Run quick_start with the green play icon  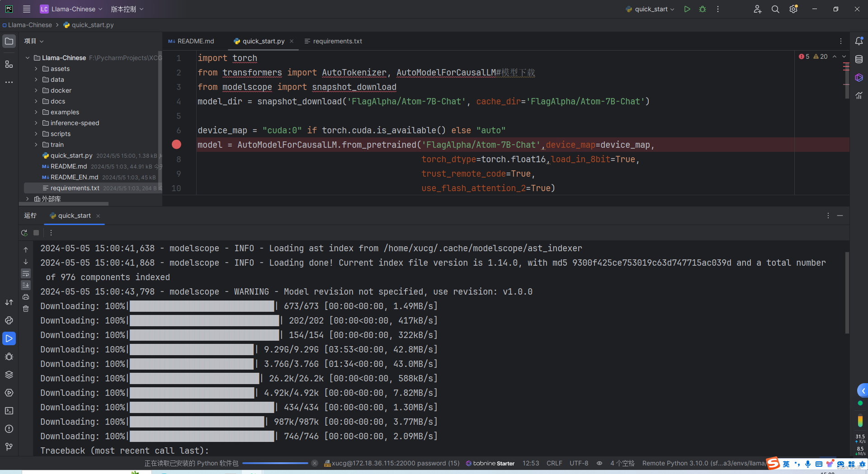[687, 9]
